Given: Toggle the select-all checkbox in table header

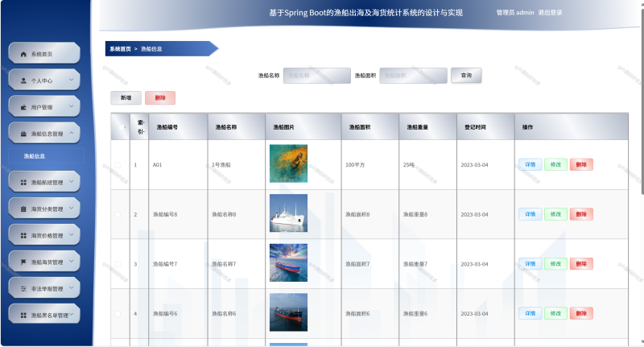Looking at the screenshot, I should (122, 127).
